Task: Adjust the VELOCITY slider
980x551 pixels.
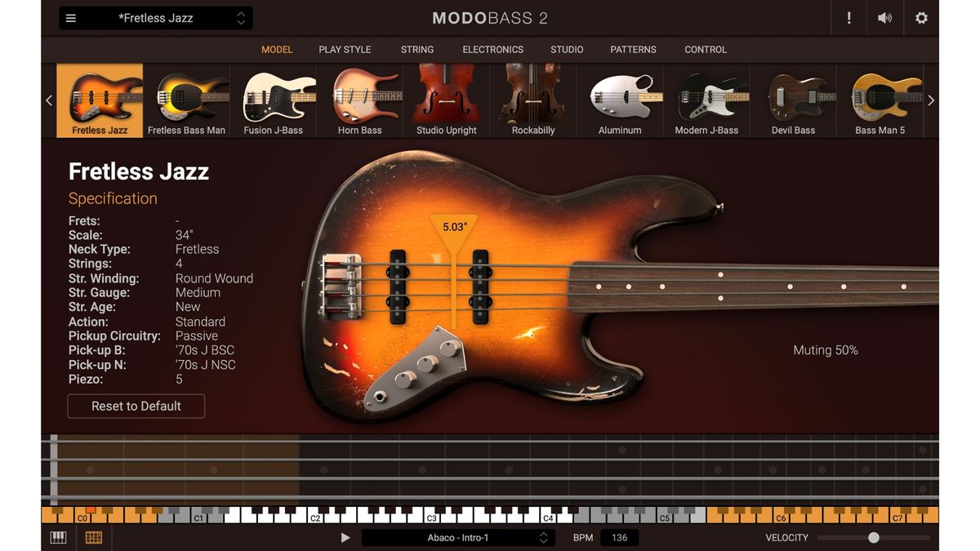Action: click(x=873, y=538)
